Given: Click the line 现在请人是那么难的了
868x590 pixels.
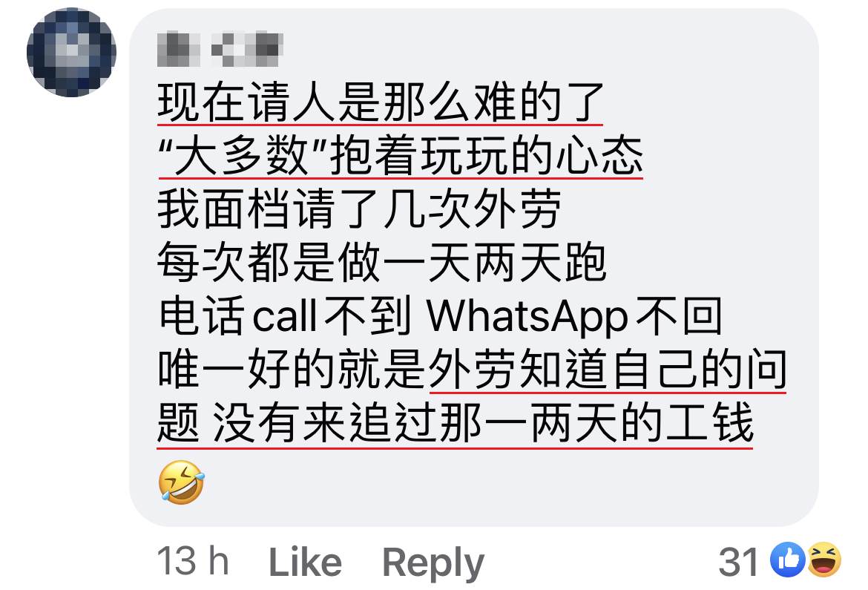Looking at the screenshot, I should tap(380, 102).
